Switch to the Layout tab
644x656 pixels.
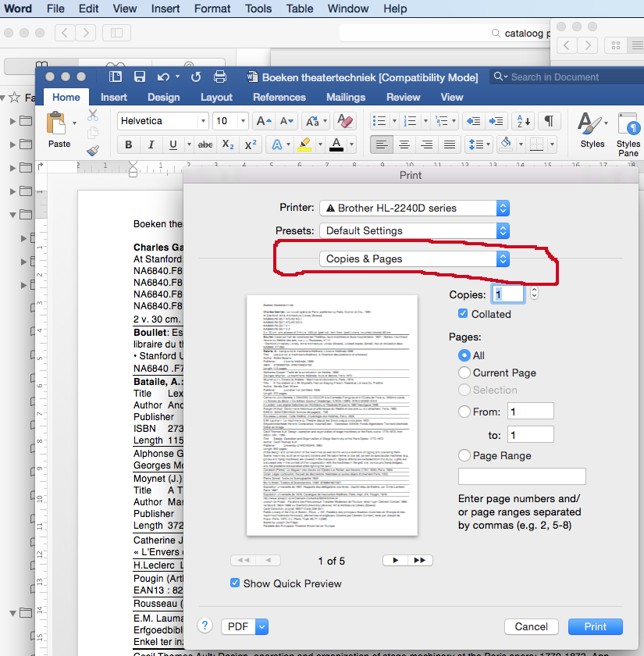pos(216,97)
